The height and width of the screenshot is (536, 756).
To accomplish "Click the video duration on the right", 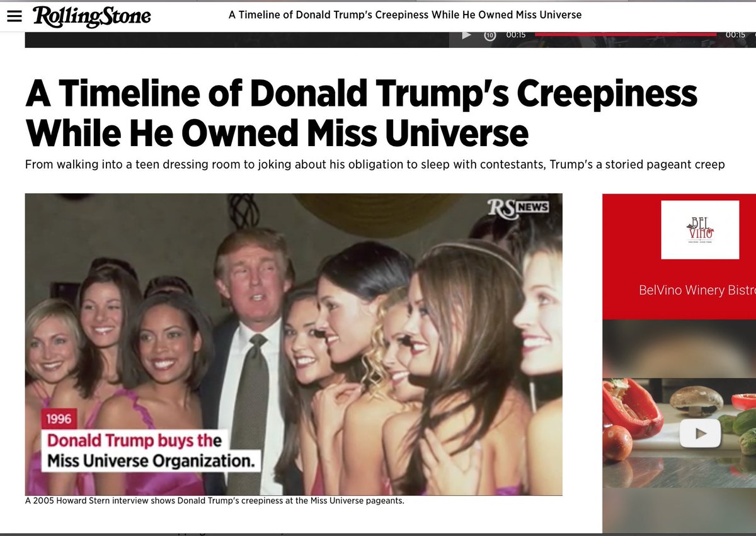I will click(735, 35).
